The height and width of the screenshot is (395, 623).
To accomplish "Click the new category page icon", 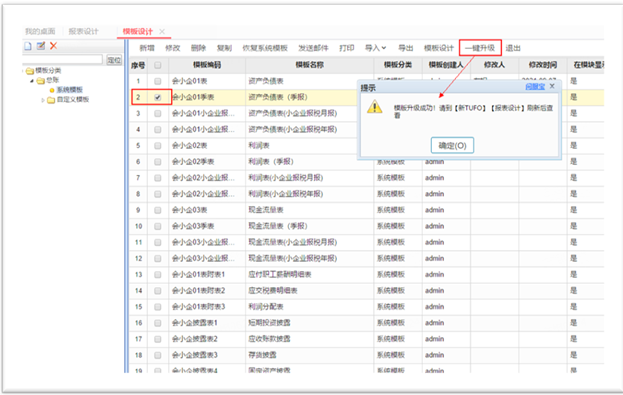I will pos(28,46).
